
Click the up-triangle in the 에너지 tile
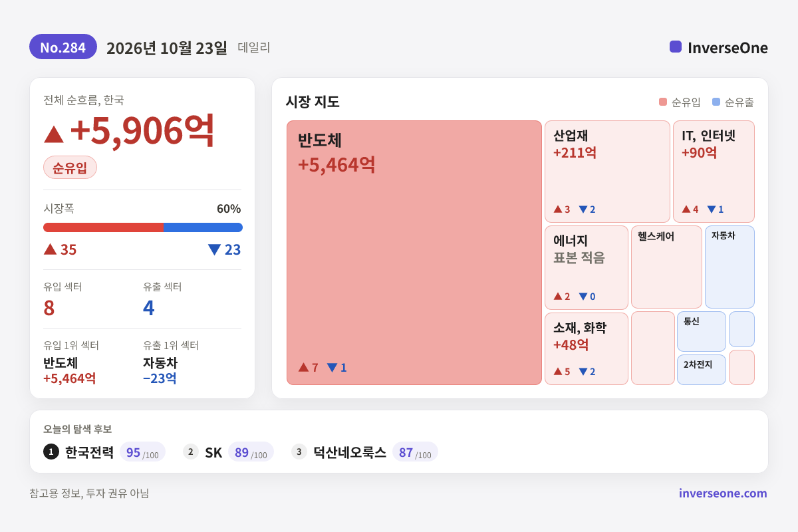point(558,296)
